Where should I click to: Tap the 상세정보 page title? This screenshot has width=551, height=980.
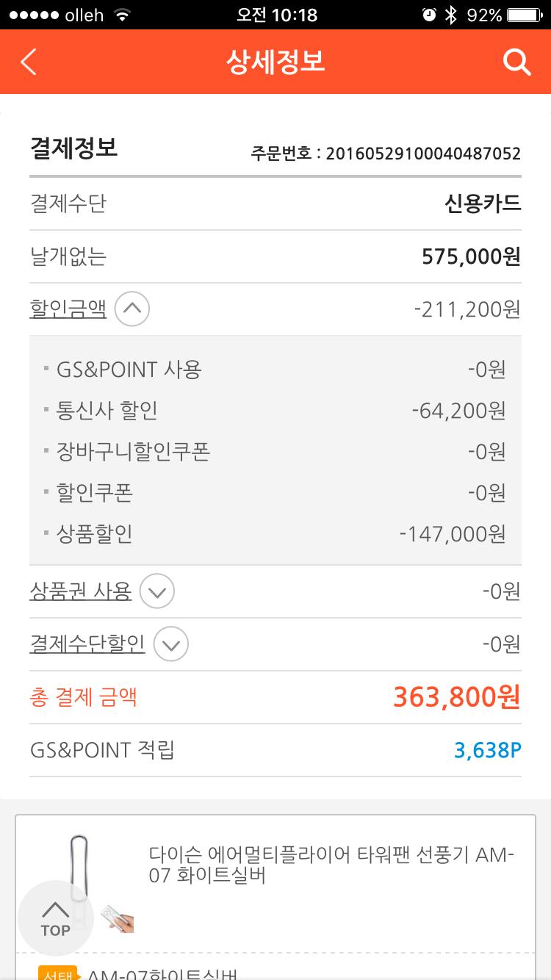coord(275,62)
